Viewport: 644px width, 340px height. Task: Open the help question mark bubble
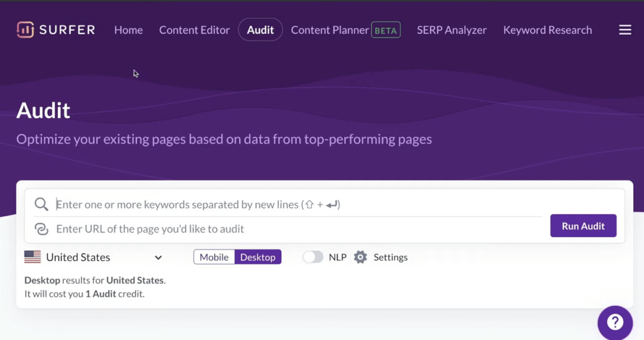[615, 323]
